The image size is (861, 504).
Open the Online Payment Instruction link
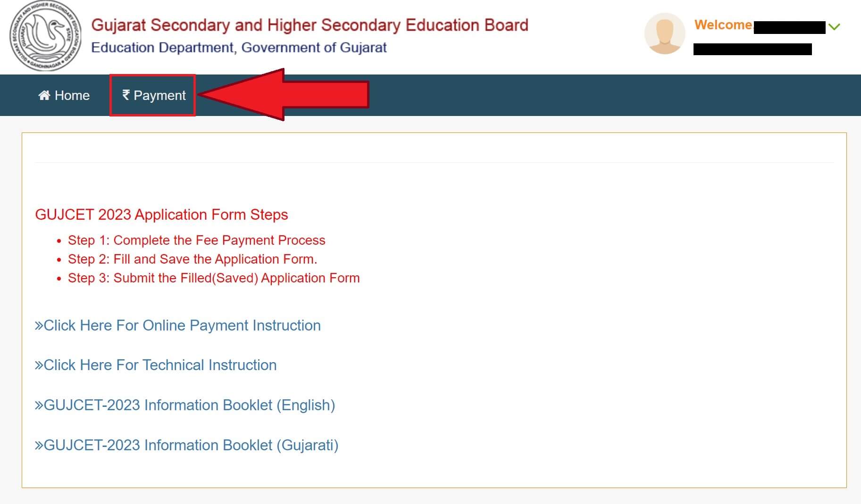(x=178, y=325)
